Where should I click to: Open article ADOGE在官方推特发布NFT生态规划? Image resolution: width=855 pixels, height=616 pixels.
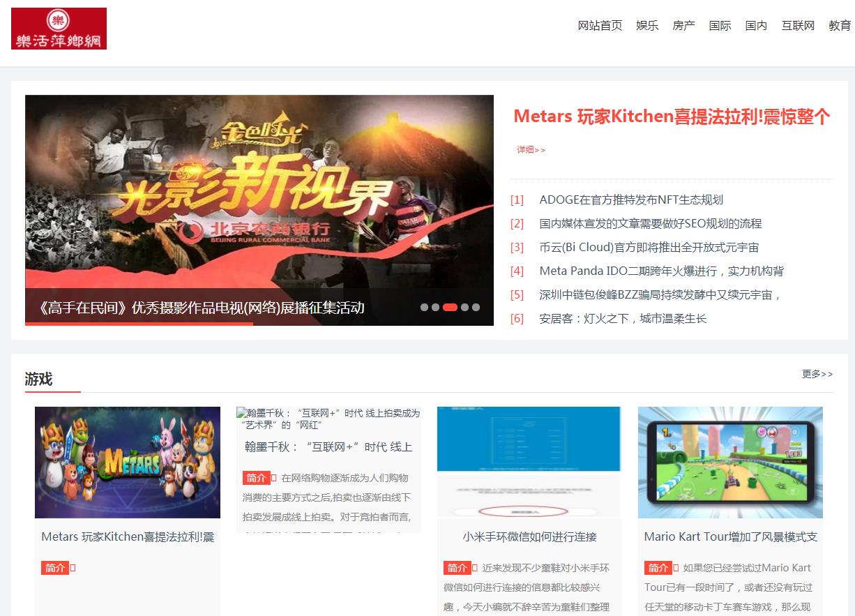pyautogui.click(x=631, y=200)
